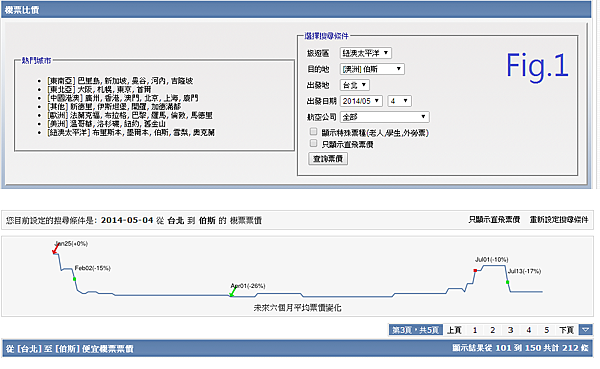Image resolution: width=600 pixels, height=369 pixels.
Task: Select popular city 上海
Action: pyautogui.click(x=171, y=98)
